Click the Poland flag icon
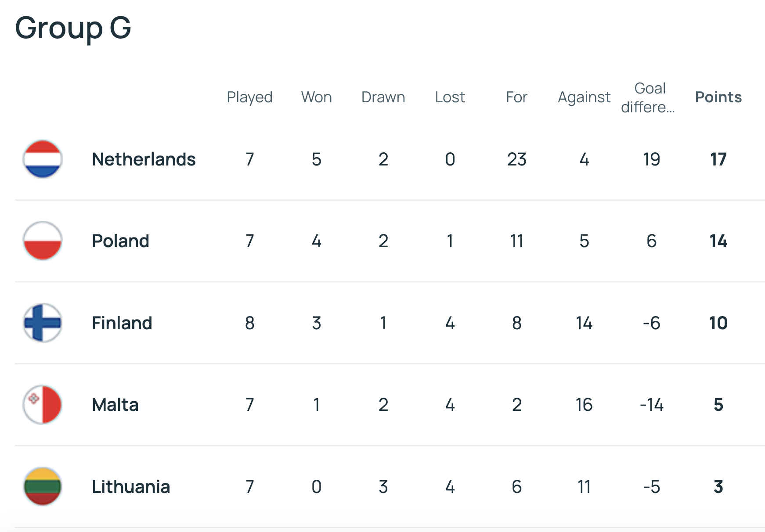 (x=42, y=241)
